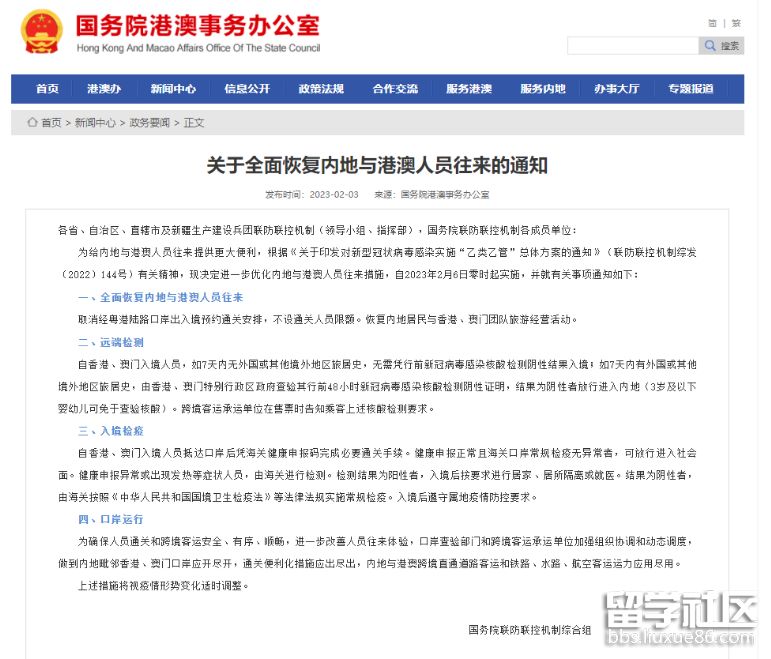771x659 pixels.
Task: Navigate to 合作交流 section
Action: tap(395, 89)
